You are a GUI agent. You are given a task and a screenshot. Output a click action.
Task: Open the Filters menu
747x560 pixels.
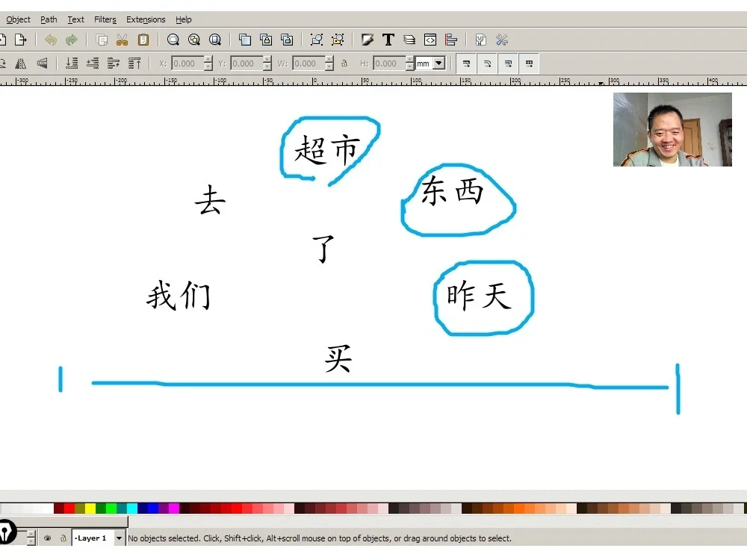point(105,19)
